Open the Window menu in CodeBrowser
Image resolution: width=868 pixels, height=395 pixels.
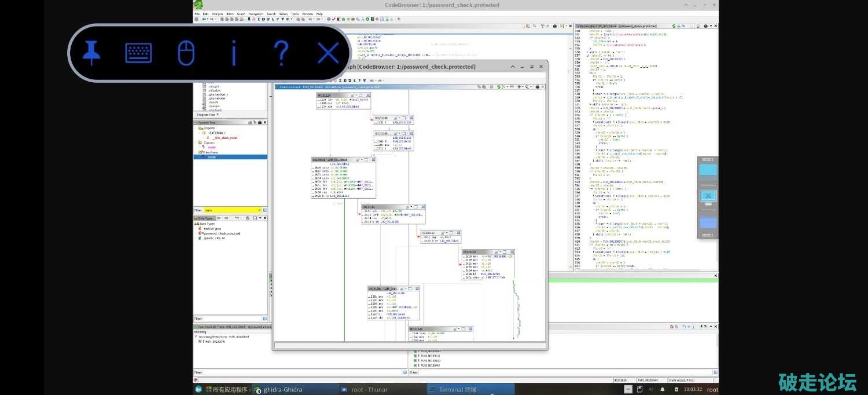tap(307, 13)
